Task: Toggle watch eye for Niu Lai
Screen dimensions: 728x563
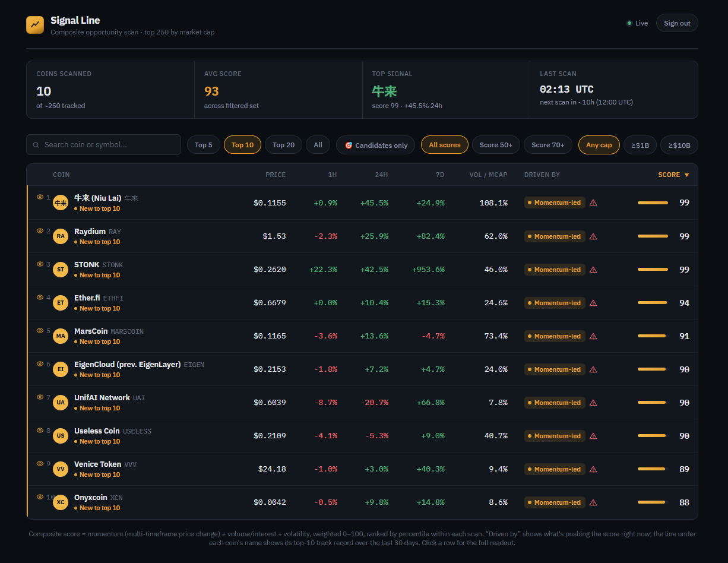Action: [40, 197]
